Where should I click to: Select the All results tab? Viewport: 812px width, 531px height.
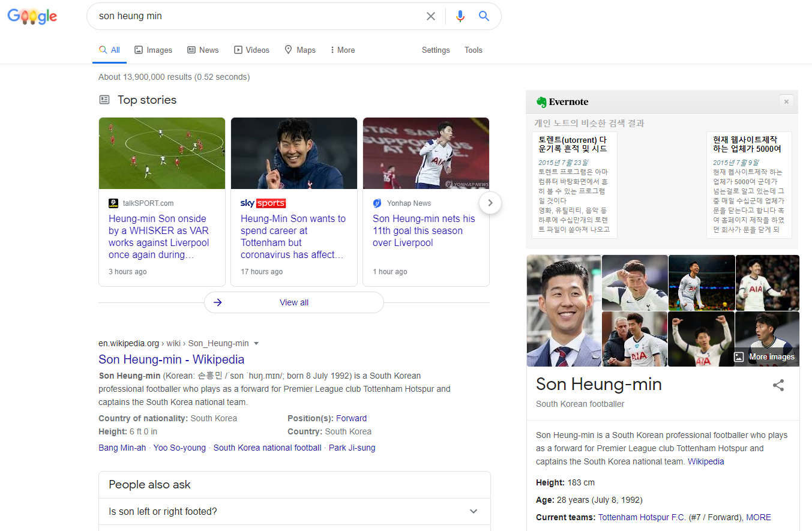[x=109, y=50]
